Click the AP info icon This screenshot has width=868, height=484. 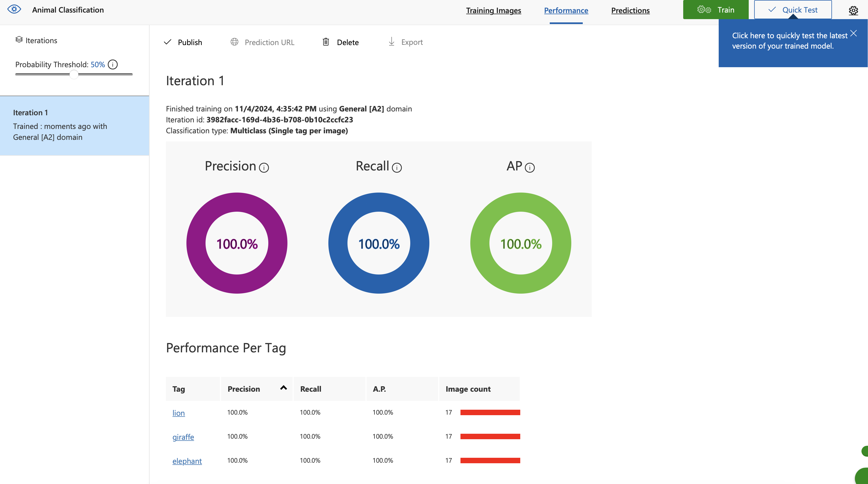click(530, 168)
